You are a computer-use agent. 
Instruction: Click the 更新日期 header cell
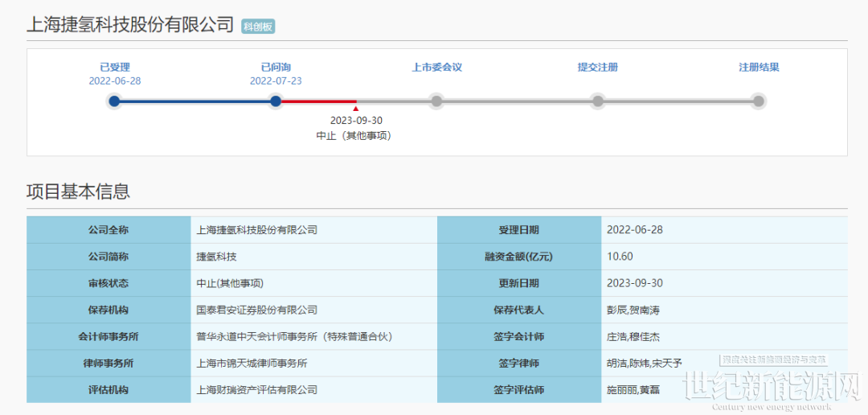click(x=519, y=283)
